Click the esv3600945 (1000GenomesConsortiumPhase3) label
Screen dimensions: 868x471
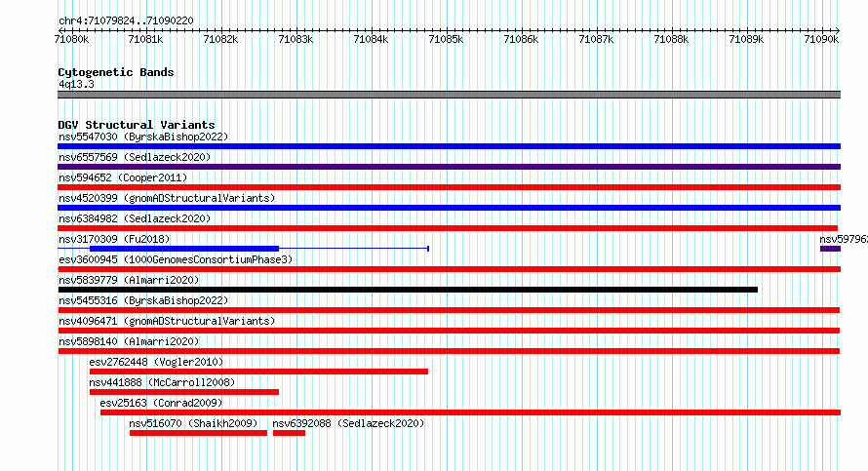coord(176,259)
